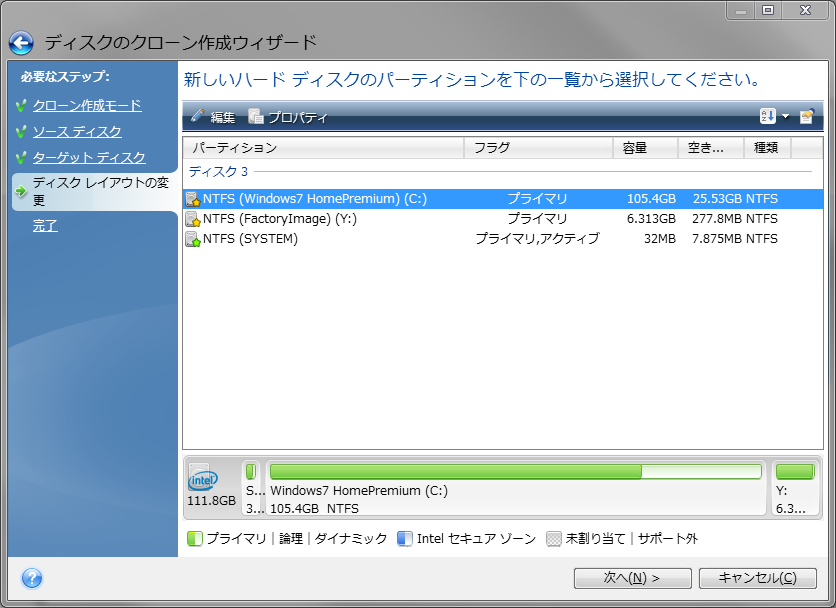Viewport: 836px width, 608px height.
Task: Click the small SYSTEM partition block in disk map
Action: point(252,488)
